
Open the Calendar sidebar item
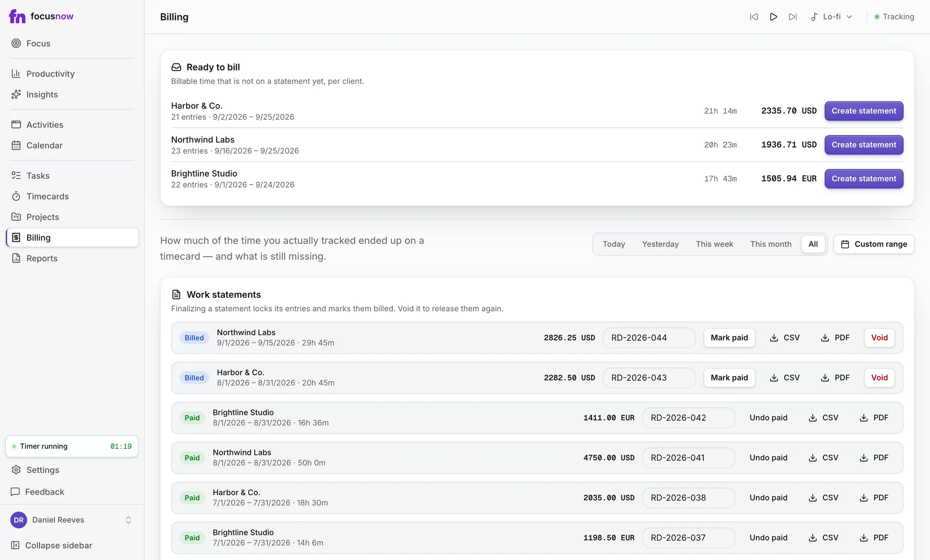click(x=72, y=145)
